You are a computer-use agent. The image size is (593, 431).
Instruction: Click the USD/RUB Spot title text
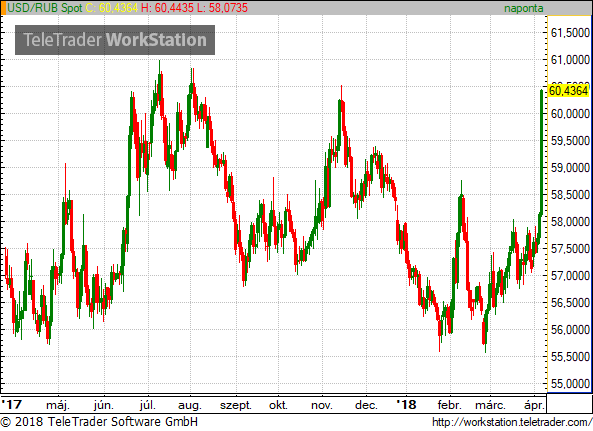pos(45,8)
